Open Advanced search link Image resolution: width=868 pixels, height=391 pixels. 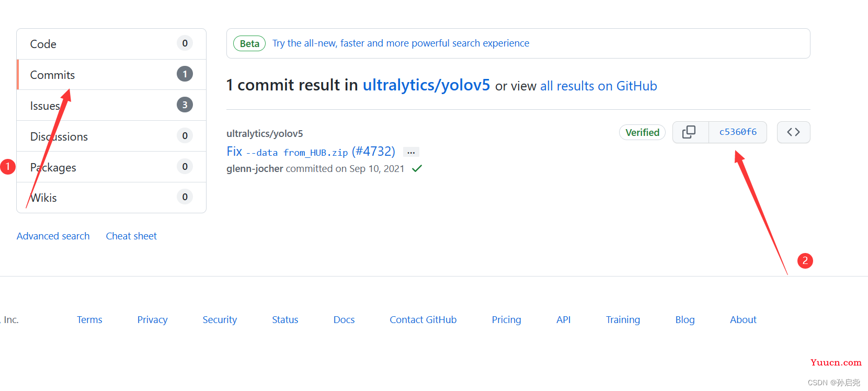[53, 236]
